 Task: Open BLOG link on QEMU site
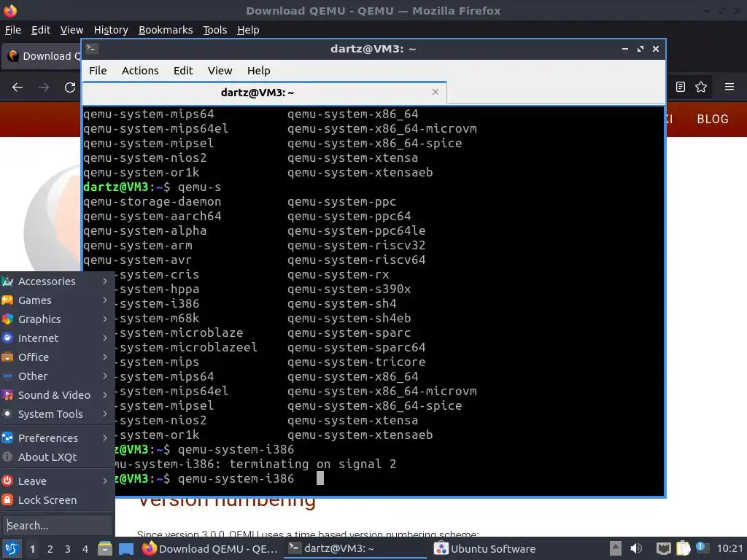click(x=713, y=119)
